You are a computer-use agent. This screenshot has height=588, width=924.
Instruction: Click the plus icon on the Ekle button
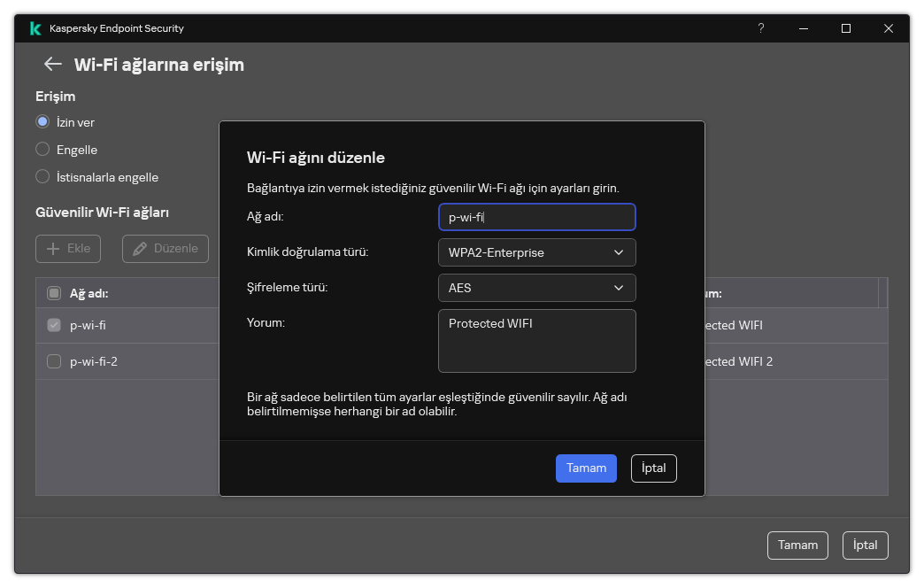56,249
